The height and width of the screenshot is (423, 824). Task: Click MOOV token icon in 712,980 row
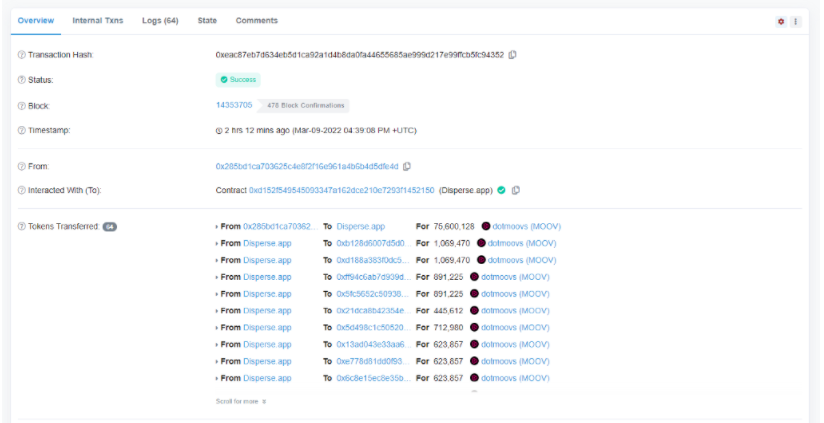tap(475, 327)
